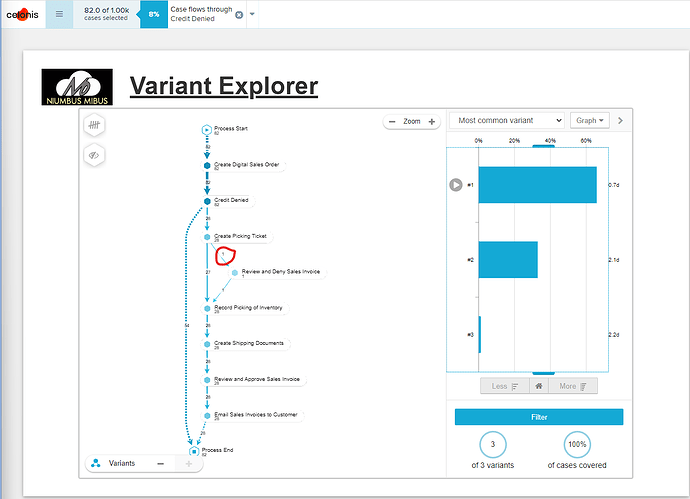This screenshot has height=499, width=690.
Task: Play the animation for variant #1
Action: coord(456,184)
